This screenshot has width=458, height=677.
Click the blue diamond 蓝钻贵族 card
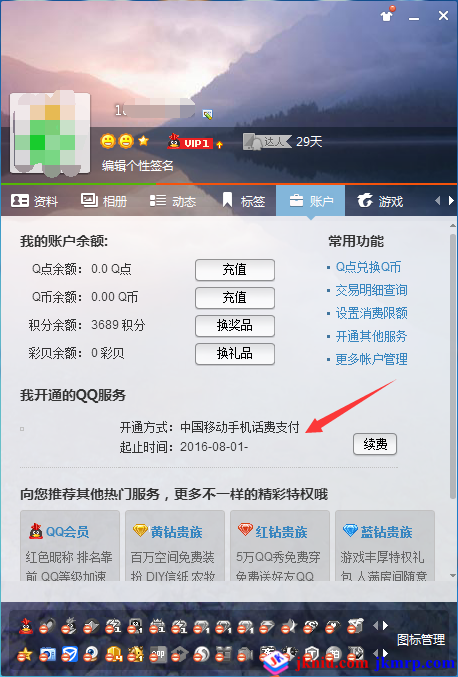pyautogui.click(x=385, y=546)
